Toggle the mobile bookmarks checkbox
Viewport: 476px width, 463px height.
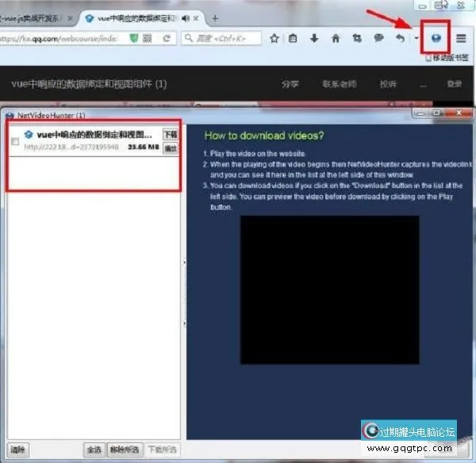click(429, 58)
